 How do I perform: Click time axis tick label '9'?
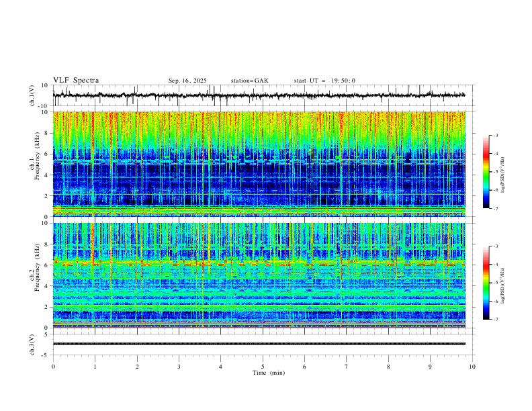pyautogui.click(x=430, y=367)
